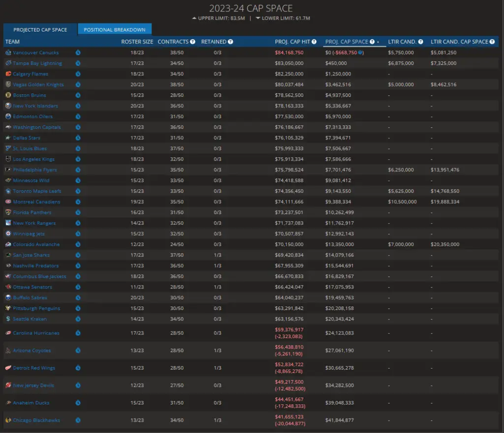Click the blue icon next to St. Louis Blues
The width and height of the screenshot is (504, 433).
tap(78, 149)
